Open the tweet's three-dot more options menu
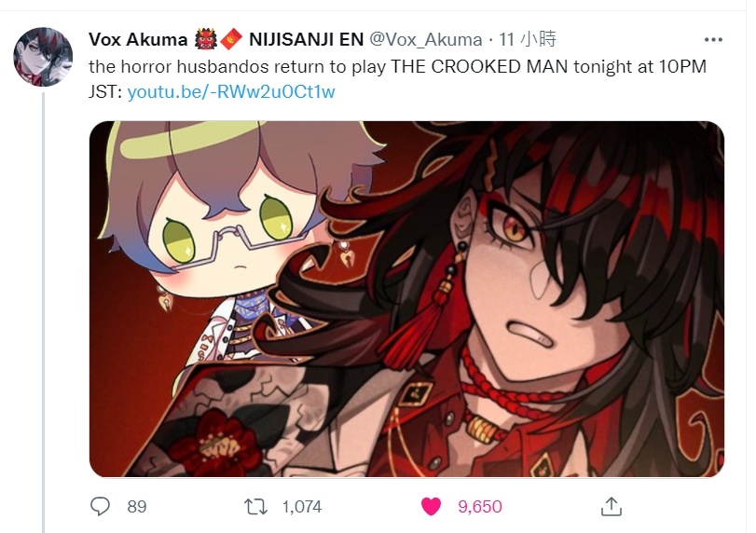756x533 pixels. [713, 39]
